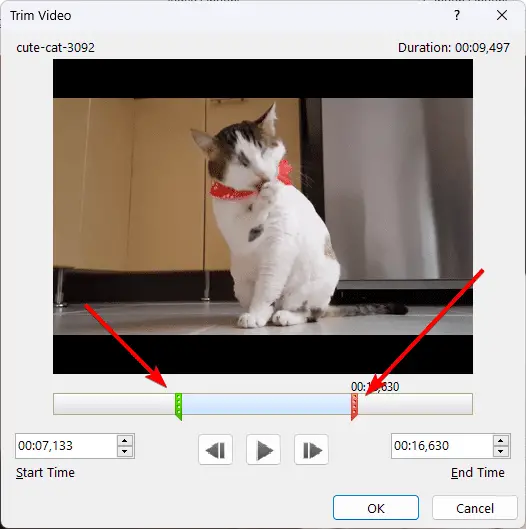Confirm the trim with OK
526x529 pixels.
click(376, 508)
